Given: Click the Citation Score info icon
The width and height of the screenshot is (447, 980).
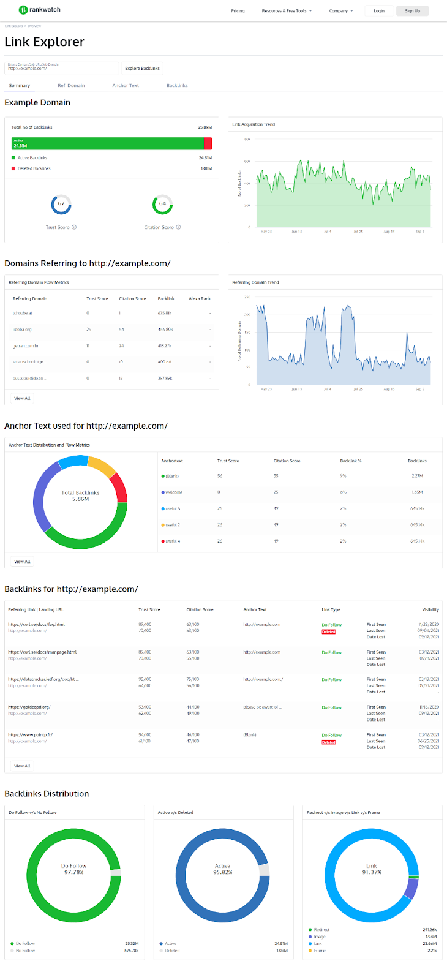Looking at the screenshot, I should tap(178, 227).
